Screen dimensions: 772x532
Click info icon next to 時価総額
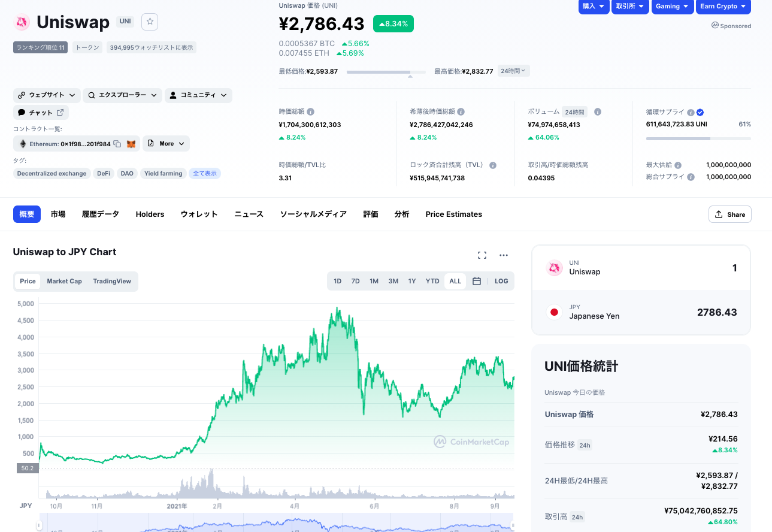click(311, 112)
